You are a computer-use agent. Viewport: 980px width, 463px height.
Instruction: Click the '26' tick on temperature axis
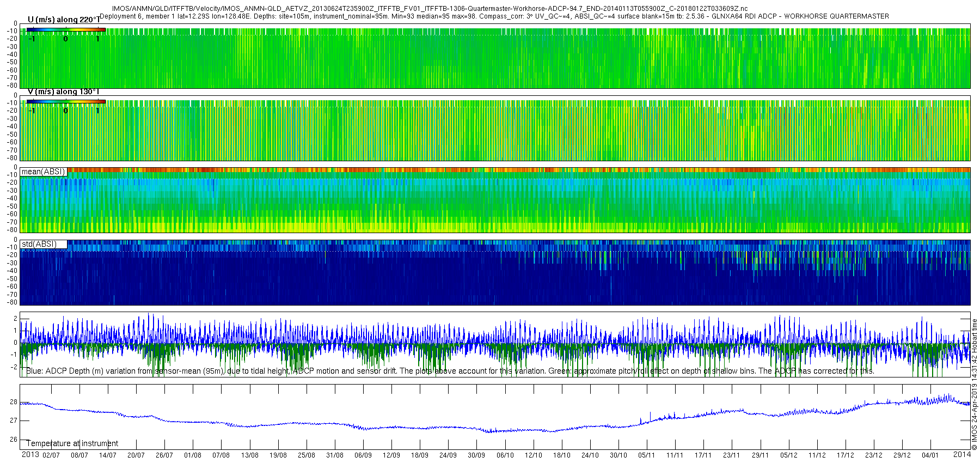tap(14, 439)
